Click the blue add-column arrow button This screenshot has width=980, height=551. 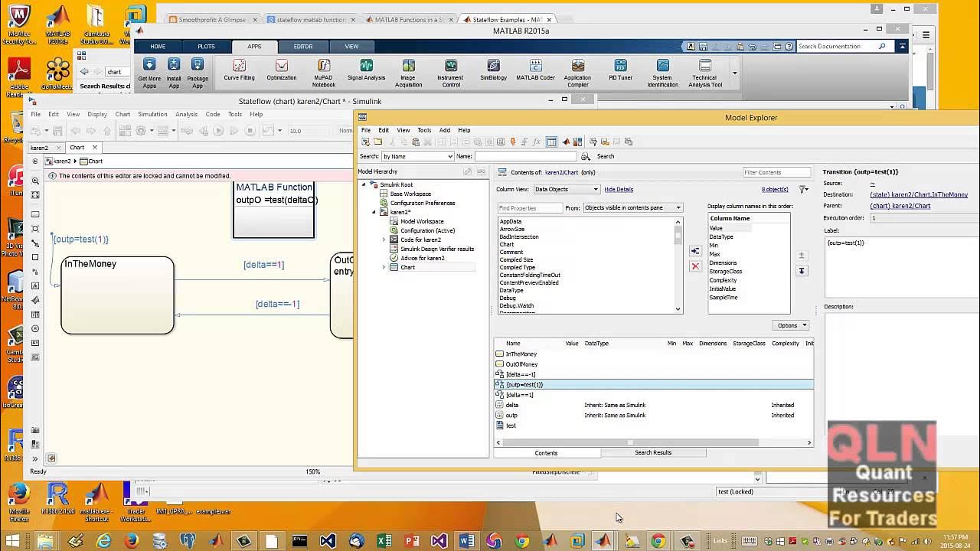695,251
